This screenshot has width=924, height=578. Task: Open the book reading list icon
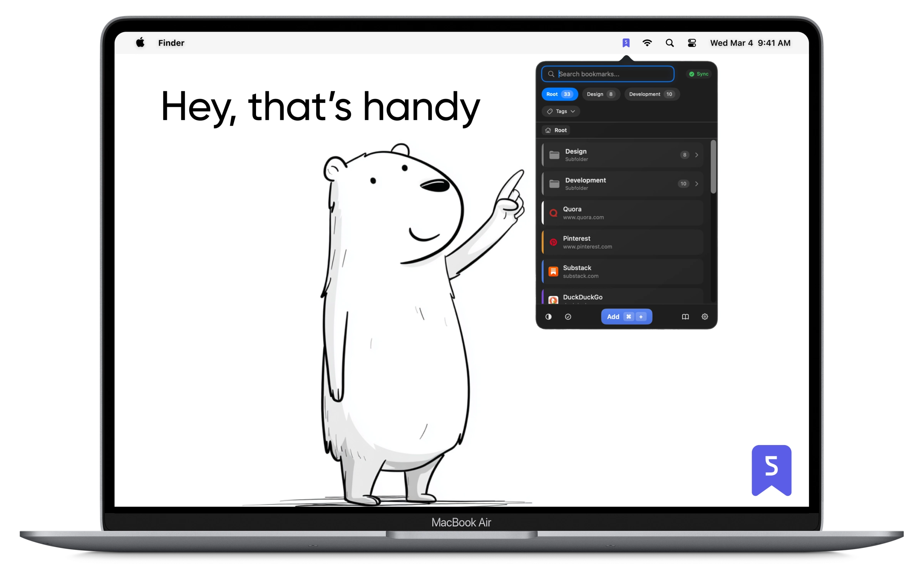click(685, 317)
